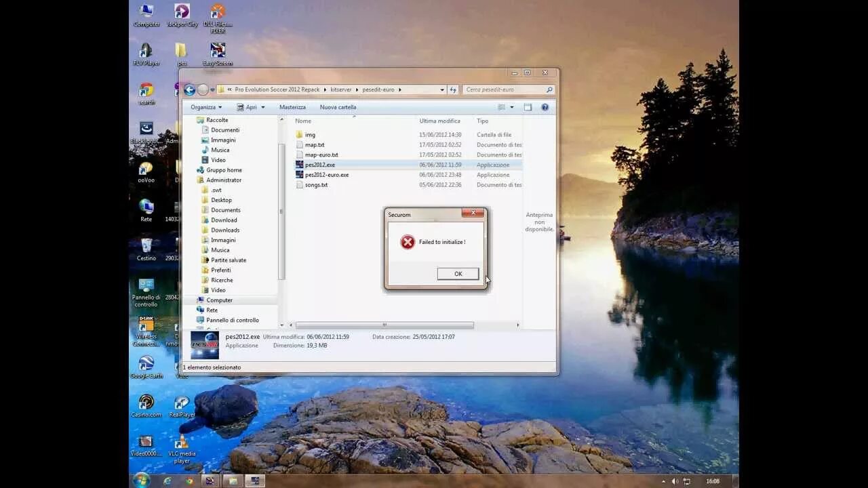Open Documenti library in sidebar
Viewport: 868px width, 488px height.
point(224,130)
